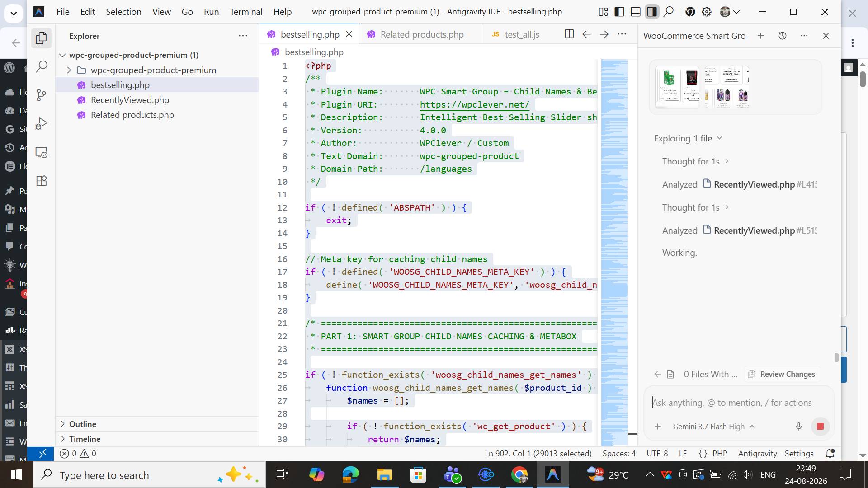Viewport: 868px width, 488px height.
Task: Open the Source Control view icon
Action: [42, 95]
